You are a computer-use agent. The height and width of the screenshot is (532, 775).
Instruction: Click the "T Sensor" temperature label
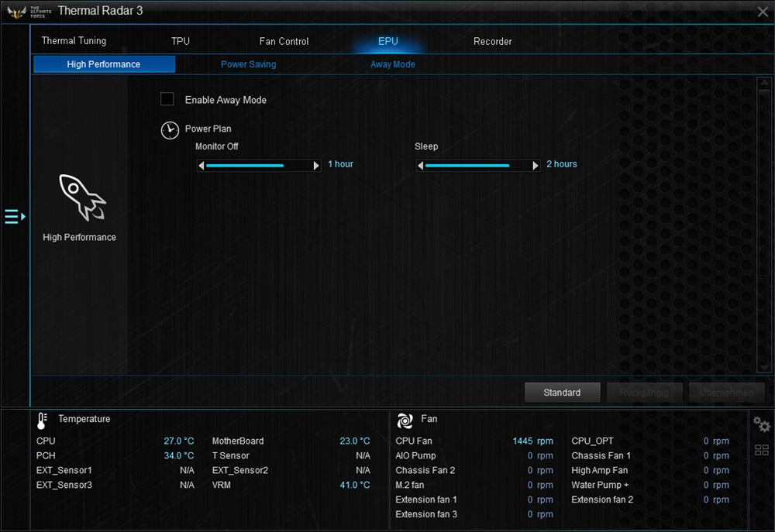[230, 455]
